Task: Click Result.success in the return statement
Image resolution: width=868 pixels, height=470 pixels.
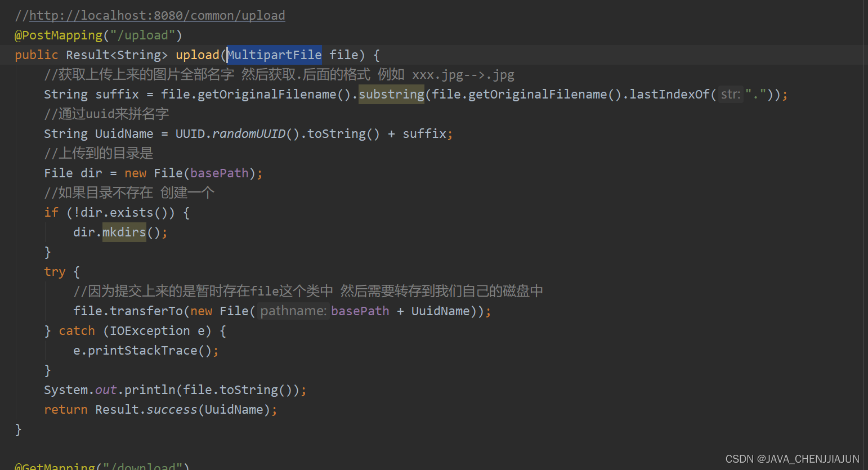Action: 146,409
